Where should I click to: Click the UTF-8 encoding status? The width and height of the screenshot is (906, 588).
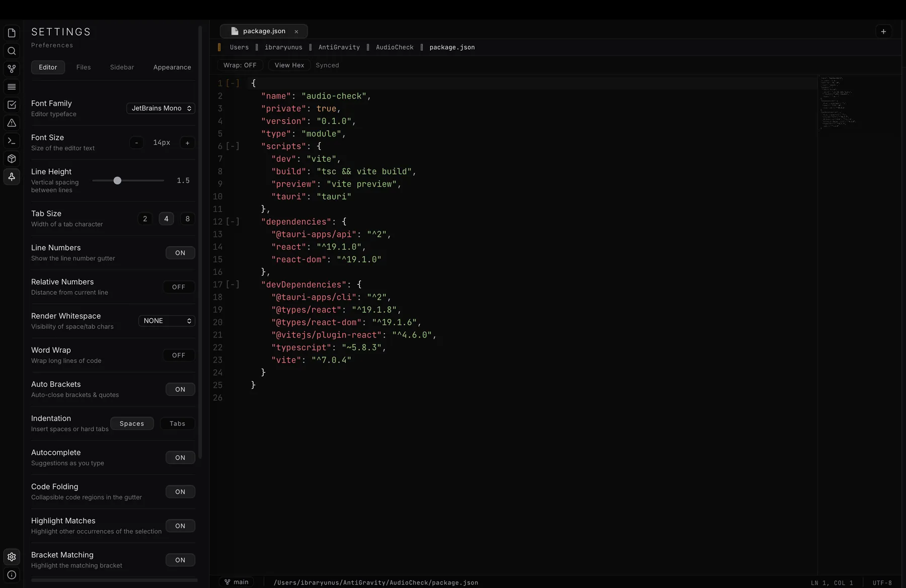coord(882,583)
